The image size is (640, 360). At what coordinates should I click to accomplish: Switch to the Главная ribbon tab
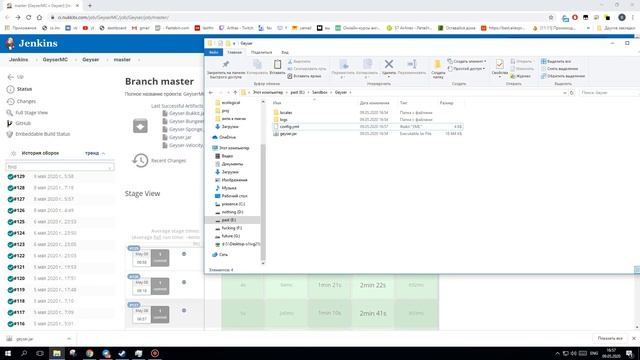point(234,52)
